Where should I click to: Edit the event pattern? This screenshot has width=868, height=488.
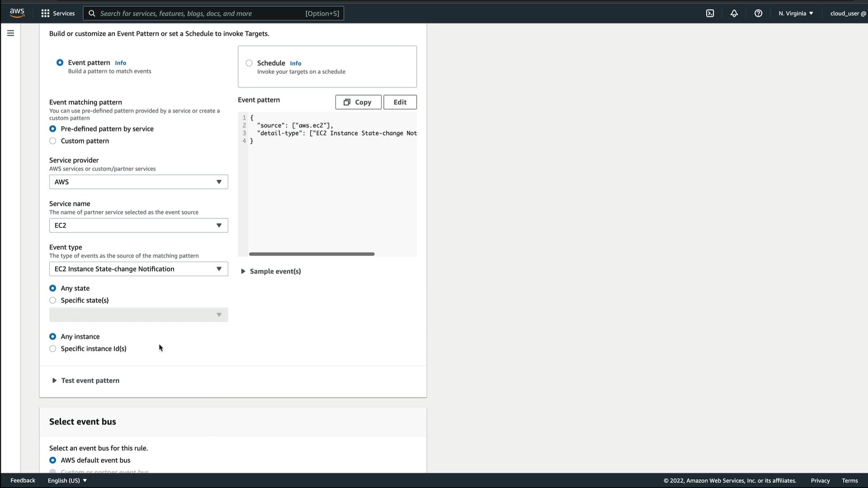tap(400, 102)
